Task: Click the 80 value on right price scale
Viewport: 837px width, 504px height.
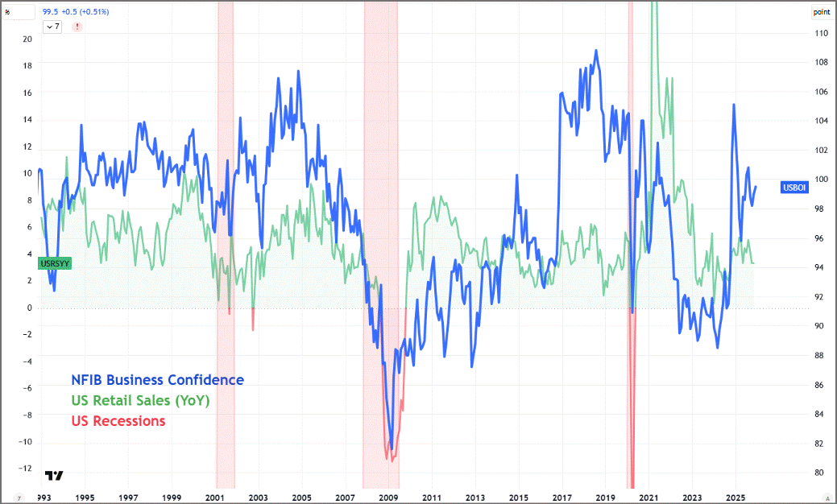Action: (818, 473)
